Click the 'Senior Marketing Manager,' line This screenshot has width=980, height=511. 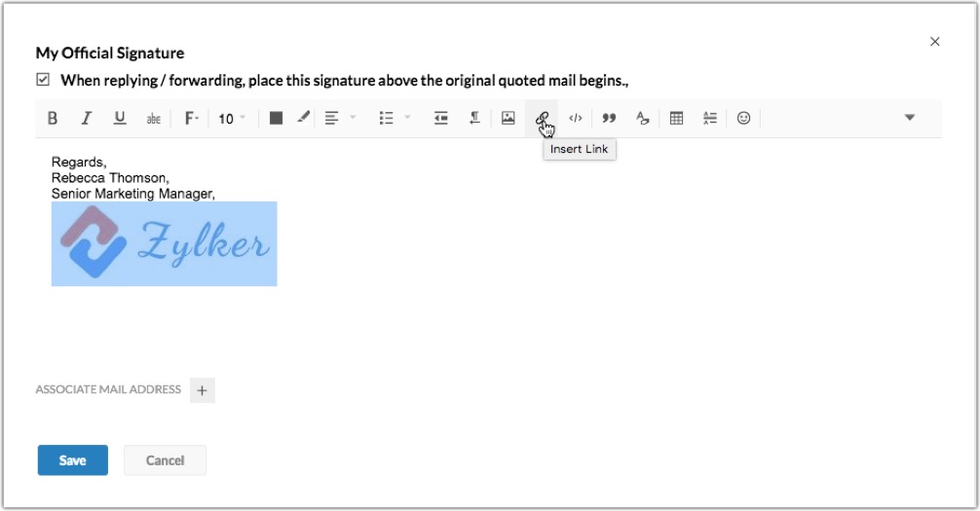(133, 194)
